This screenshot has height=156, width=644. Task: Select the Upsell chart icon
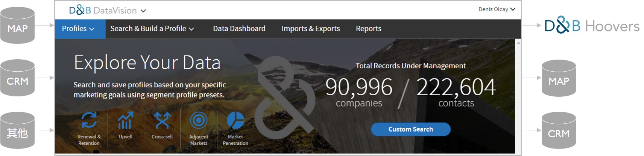pos(125,120)
